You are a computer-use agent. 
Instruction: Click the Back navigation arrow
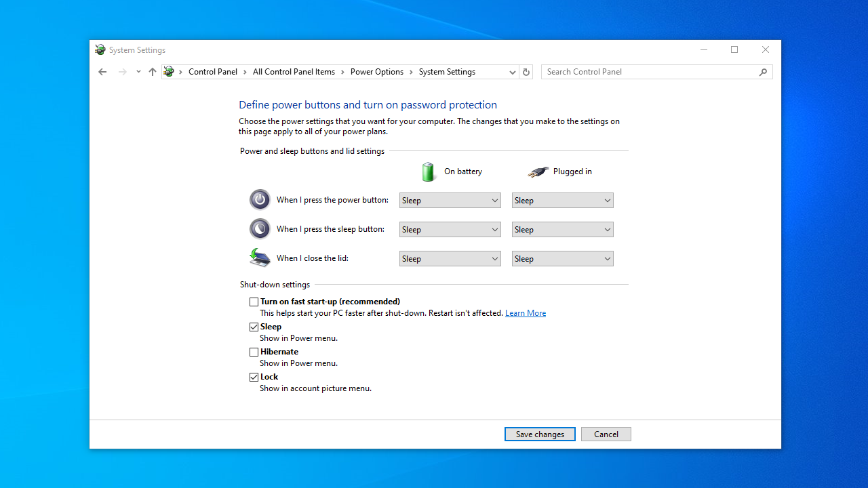click(x=102, y=72)
